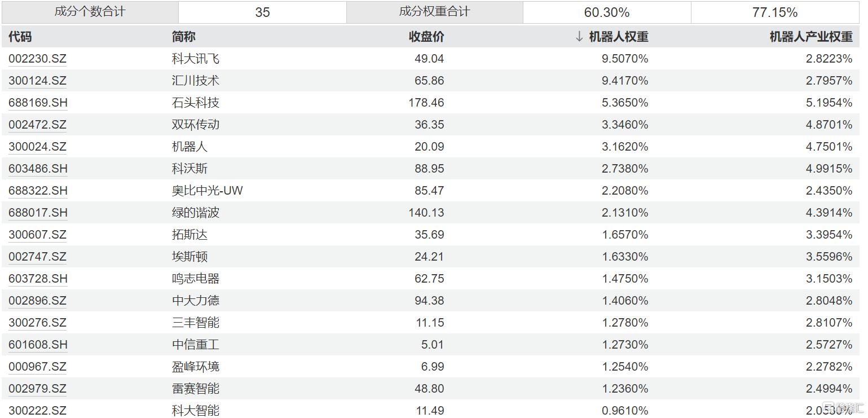This screenshot has width=868, height=418.
Task: Select the name 石头科技
Action: [196, 103]
